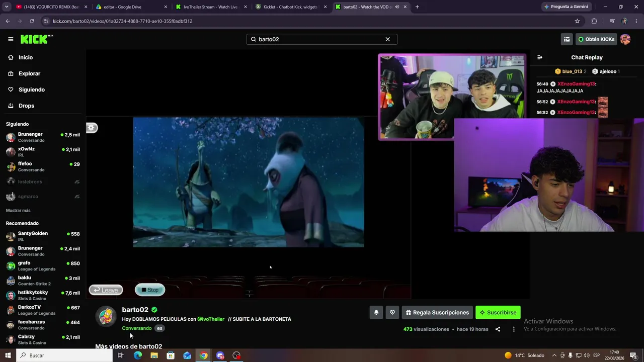Open a new browser tab
This screenshot has width=644, height=362.
pyautogui.click(x=417, y=7)
